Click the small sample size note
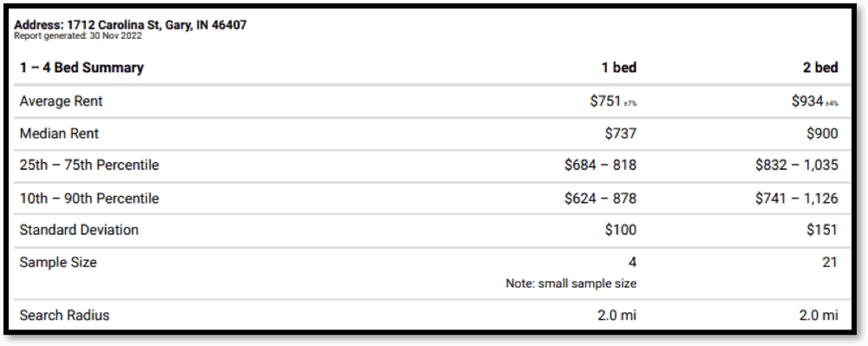 [571, 284]
